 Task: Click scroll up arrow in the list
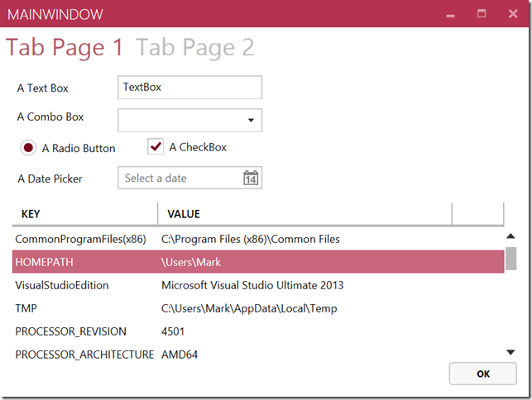[511, 237]
